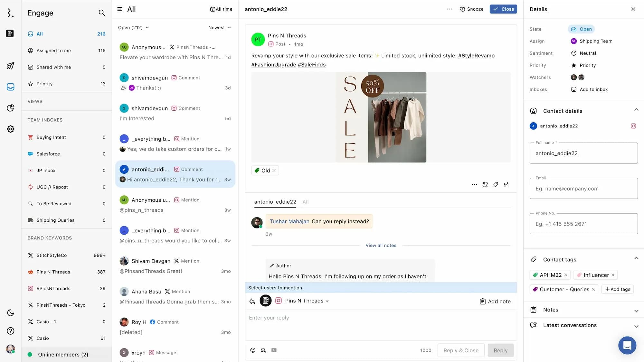Click the paper plane publish icon
This screenshot has height=362, width=644.
[x=10, y=66]
